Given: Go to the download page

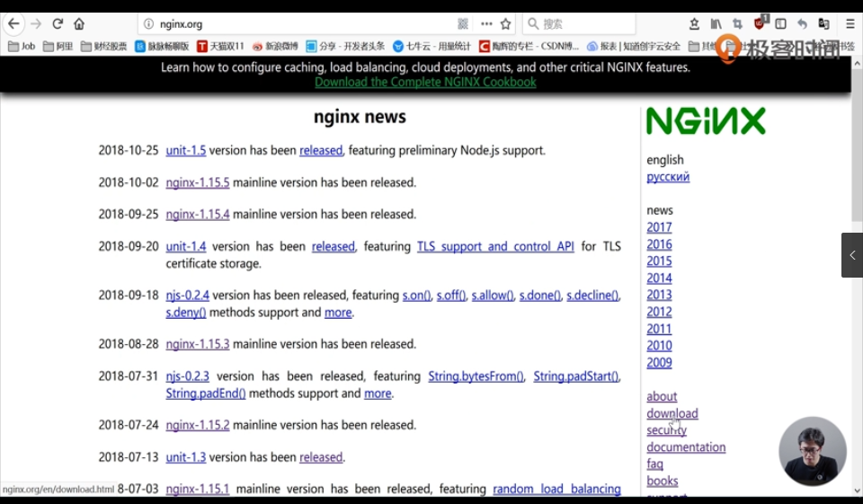Looking at the screenshot, I should pos(672,413).
